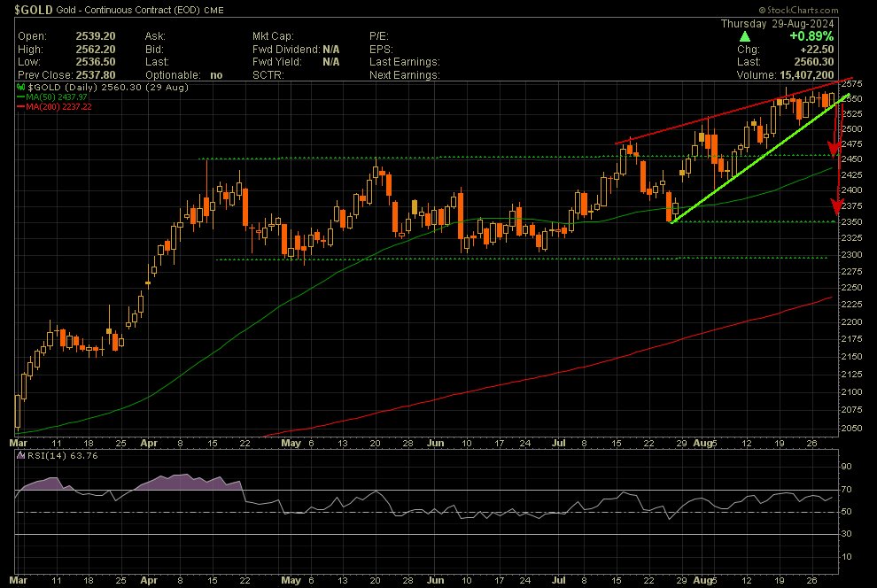This screenshot has height=588, width=877.
Task: Click the red MA(200) legend line marker
Action: click(21, 106)
